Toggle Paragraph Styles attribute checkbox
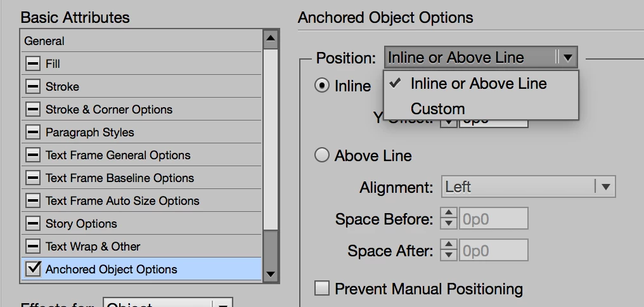The image size is (644, 307). (33, 133)
